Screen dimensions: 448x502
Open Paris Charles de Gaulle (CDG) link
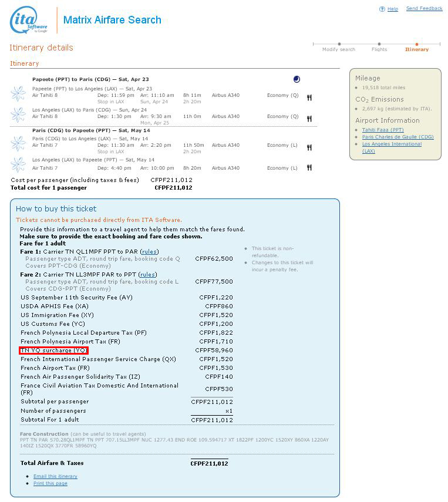click(x=398, y=137)
